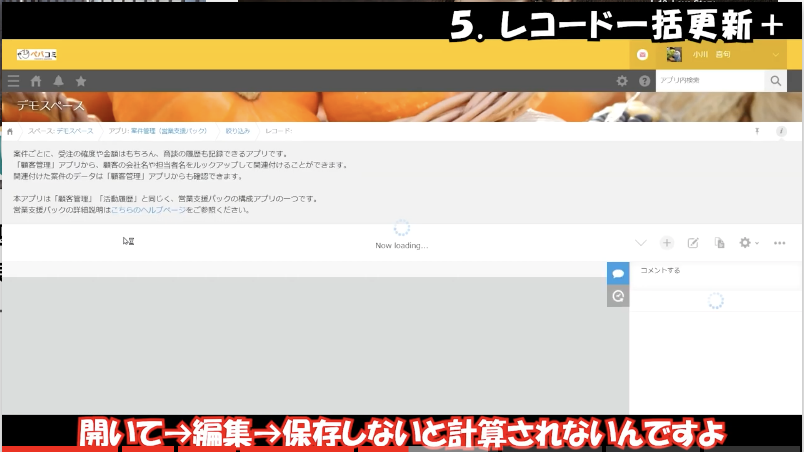The width and height of the screenshot is (804, 452).
Task: Click the コメントする comment box
Action: point(714,271)
